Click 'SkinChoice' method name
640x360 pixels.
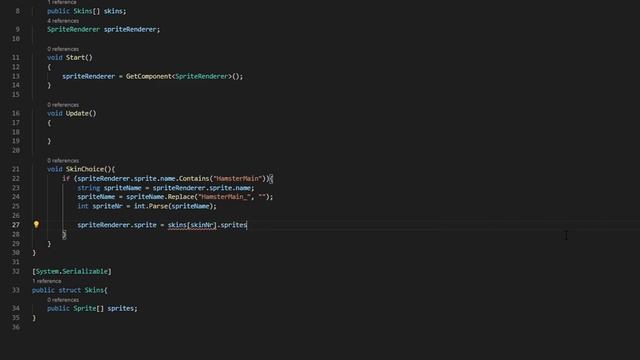coord(85,169)
